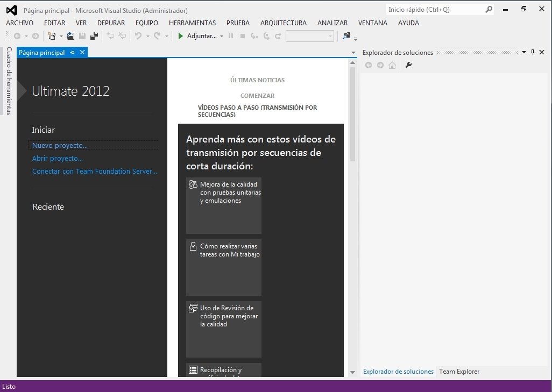Image resolution: width=552 pixels, height=392 pixels.
Task: Open the Adjuntar dropdown arrow
Action: point(222,36)
